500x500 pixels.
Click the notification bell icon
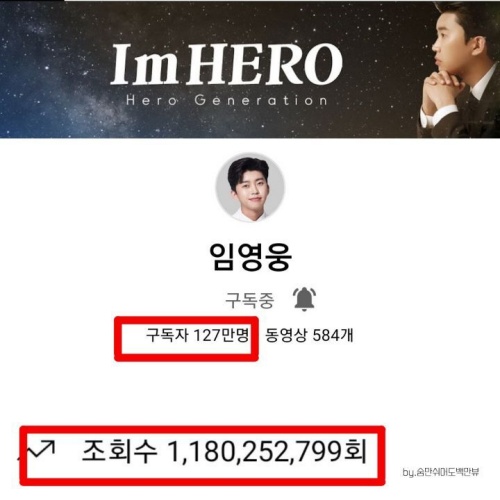pos(304,299)
